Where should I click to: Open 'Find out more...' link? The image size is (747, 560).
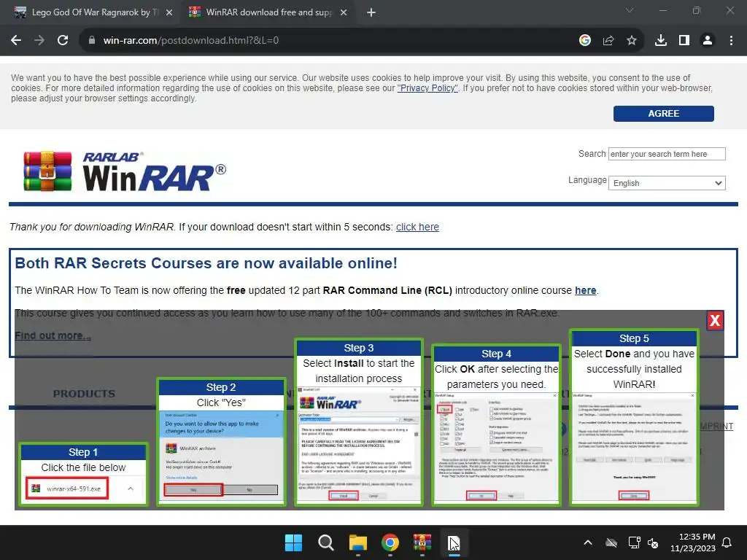(53, 335)
